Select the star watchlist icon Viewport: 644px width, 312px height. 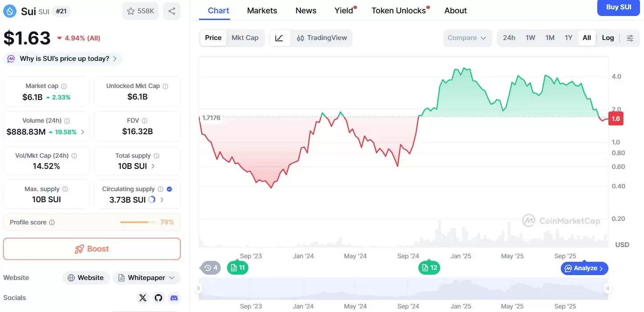(x=131, y=11)
